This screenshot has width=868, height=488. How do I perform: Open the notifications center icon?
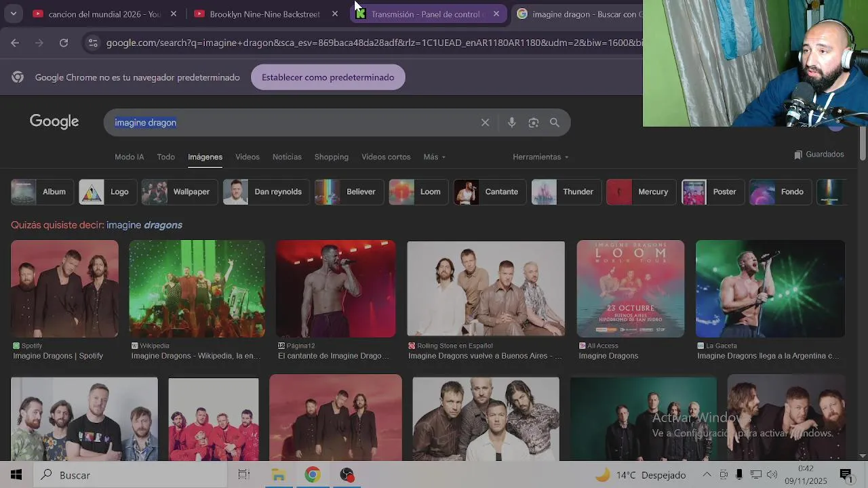[x=846, y=475]
